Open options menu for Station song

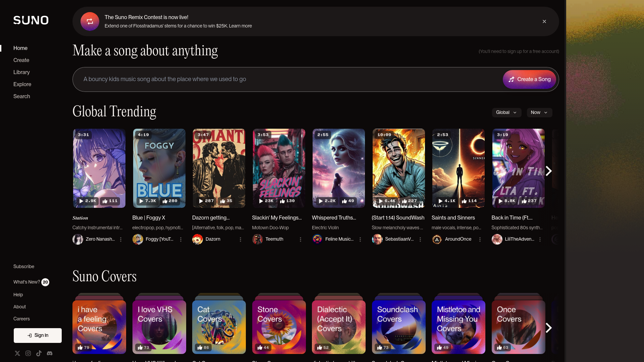pyautogui.click(x=121, y=239)
